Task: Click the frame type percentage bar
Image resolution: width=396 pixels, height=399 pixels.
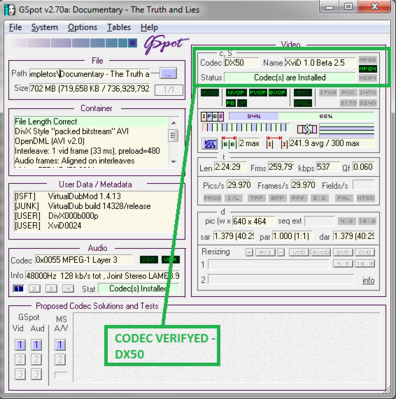Action: 301,116
